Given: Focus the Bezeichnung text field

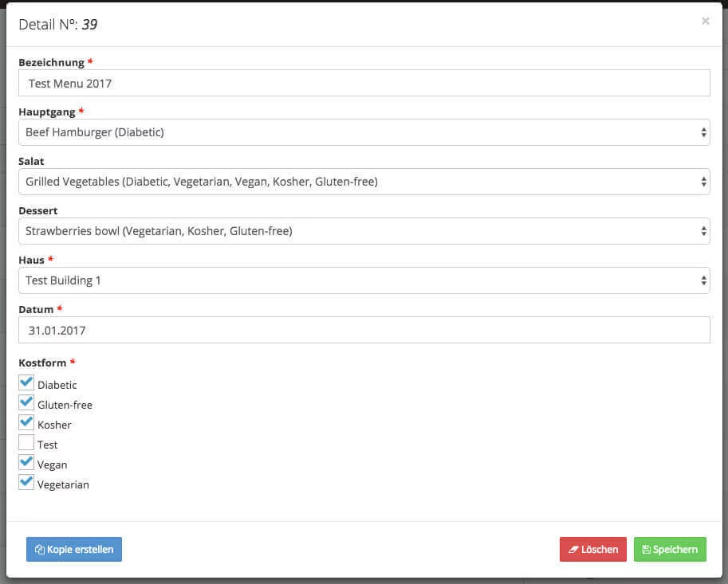Looking at the screenshot, I should point(364,83).
